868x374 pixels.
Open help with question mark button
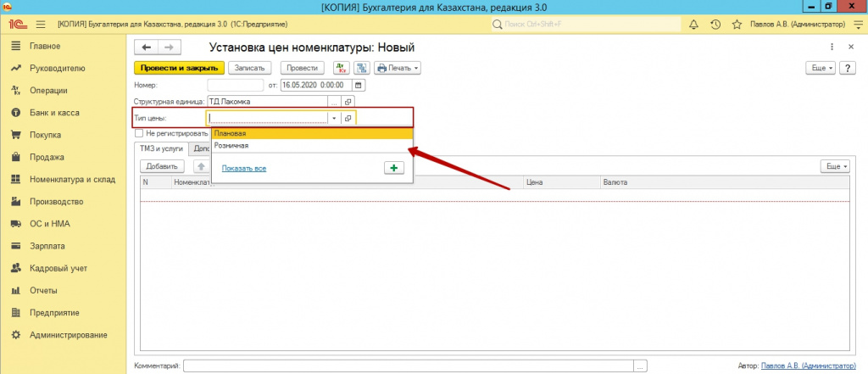coord(848,68)
